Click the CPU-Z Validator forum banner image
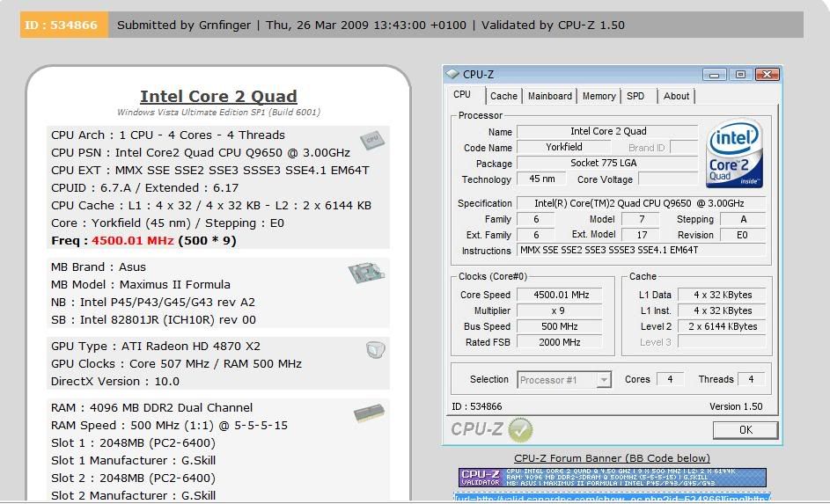This screenshot has width=830, height=504. pos(612,477)
